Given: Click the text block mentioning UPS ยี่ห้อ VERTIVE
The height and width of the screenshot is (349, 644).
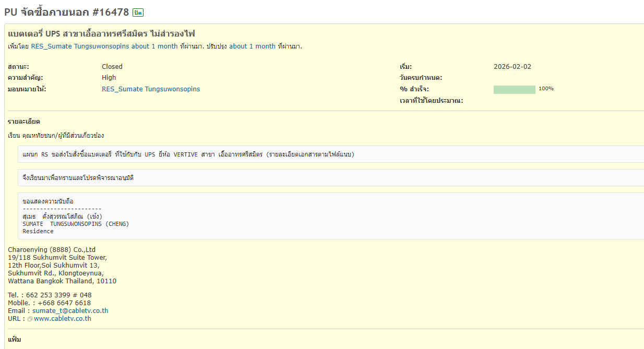Looking at the screenshot, I should (188, 155).
